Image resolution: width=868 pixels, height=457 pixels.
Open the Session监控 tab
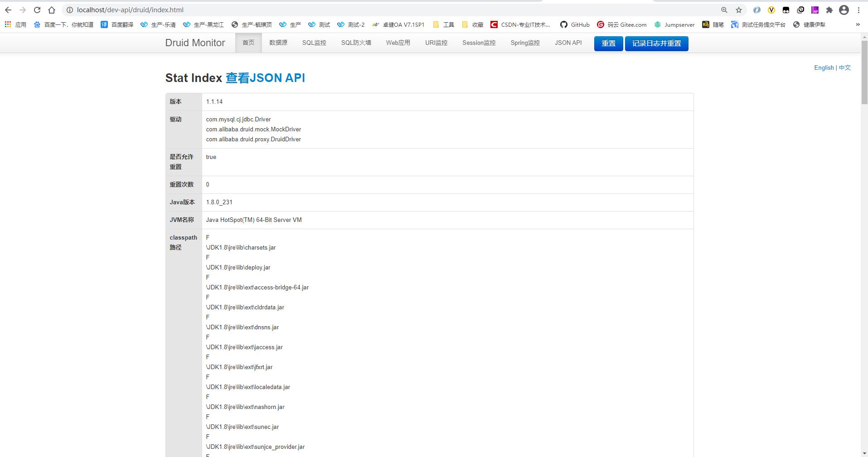click(x=479, y=43)
